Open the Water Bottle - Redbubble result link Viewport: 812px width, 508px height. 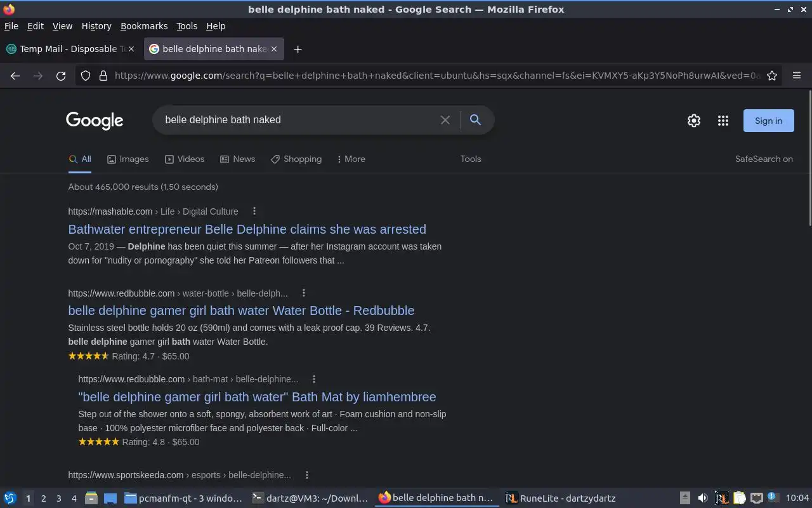[x=241, y=311]
